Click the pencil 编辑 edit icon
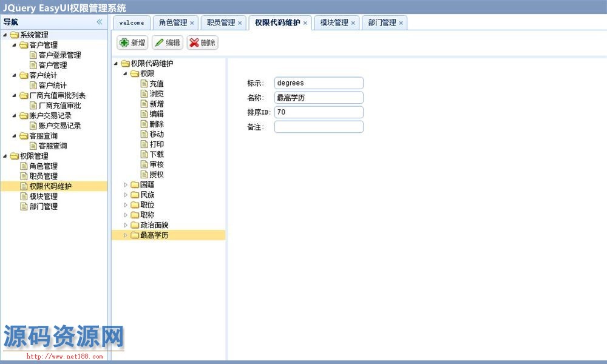The width and height of the screenshot is (607, 364). pos(160,43)
